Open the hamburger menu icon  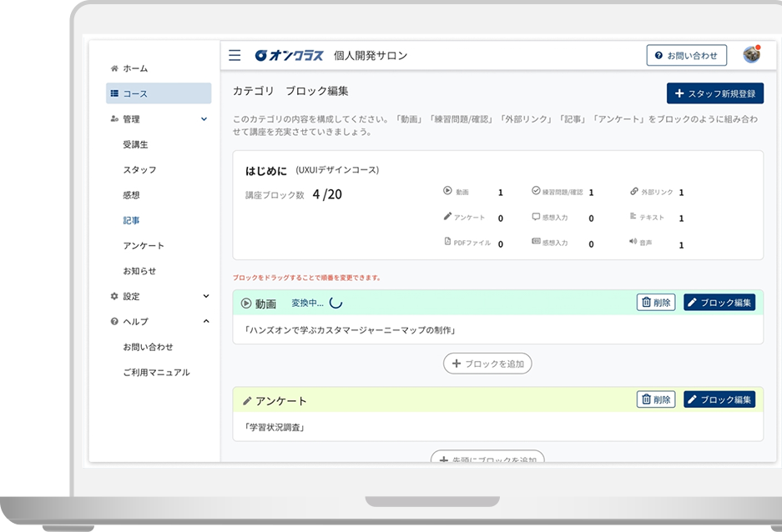tap(235, 55)
